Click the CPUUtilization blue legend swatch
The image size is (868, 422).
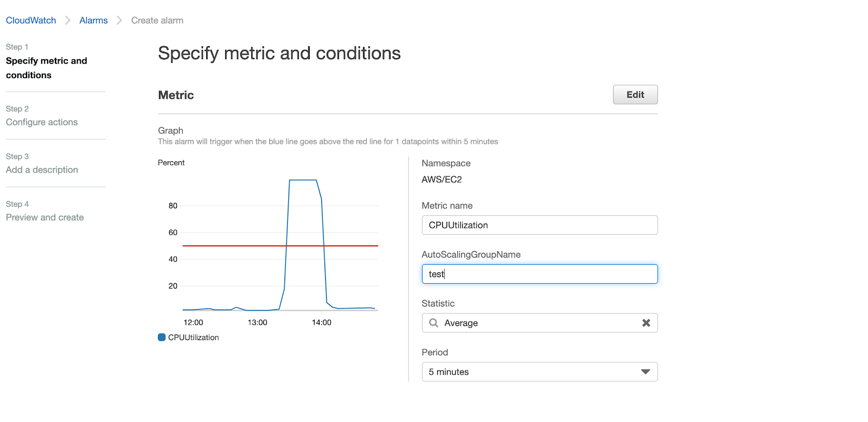[x=162, y=337]
